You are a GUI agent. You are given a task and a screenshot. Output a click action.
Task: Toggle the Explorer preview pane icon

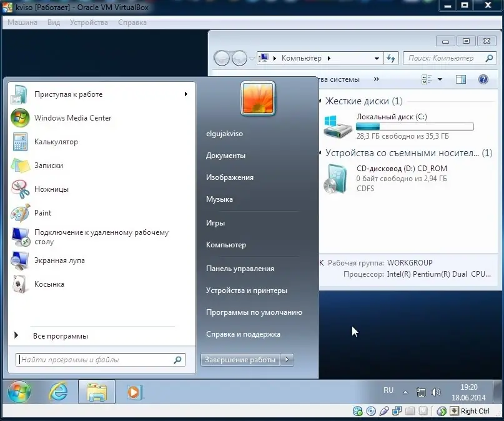[461, 79]
